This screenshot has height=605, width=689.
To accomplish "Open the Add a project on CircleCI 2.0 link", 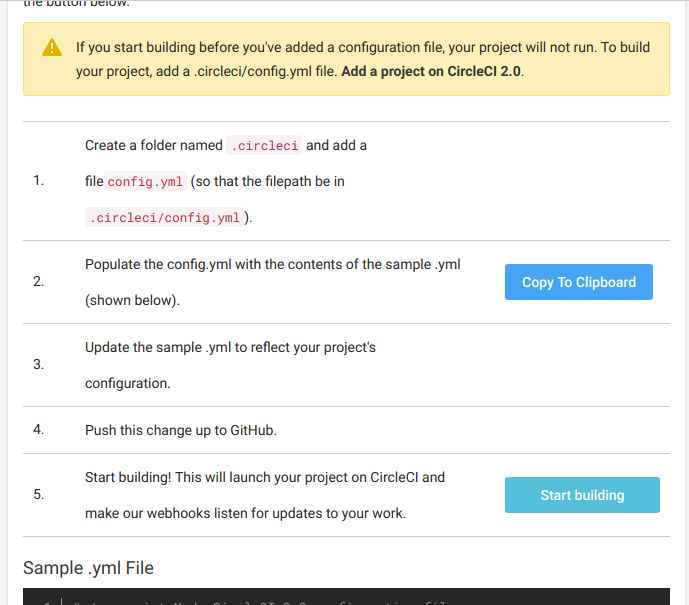I will 431,71.
